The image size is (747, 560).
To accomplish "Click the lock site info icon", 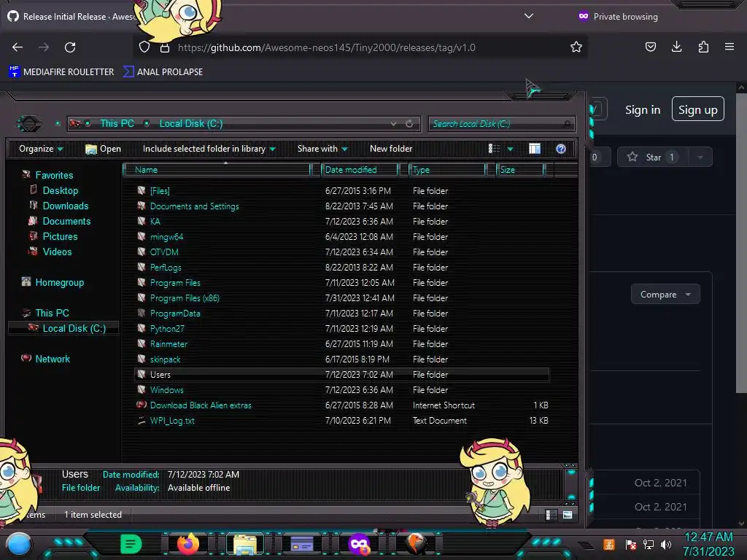I will (164, 47).
